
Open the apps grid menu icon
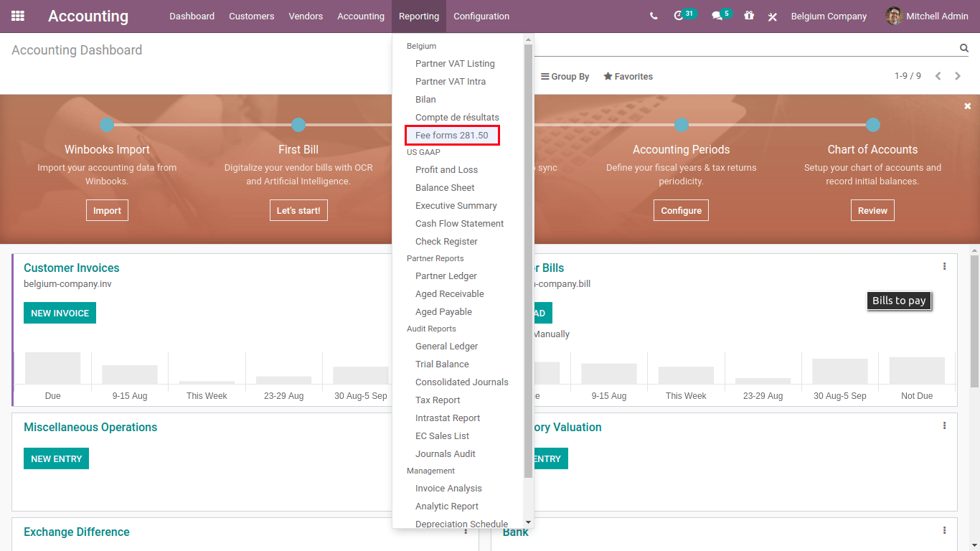tap(18, 16)
